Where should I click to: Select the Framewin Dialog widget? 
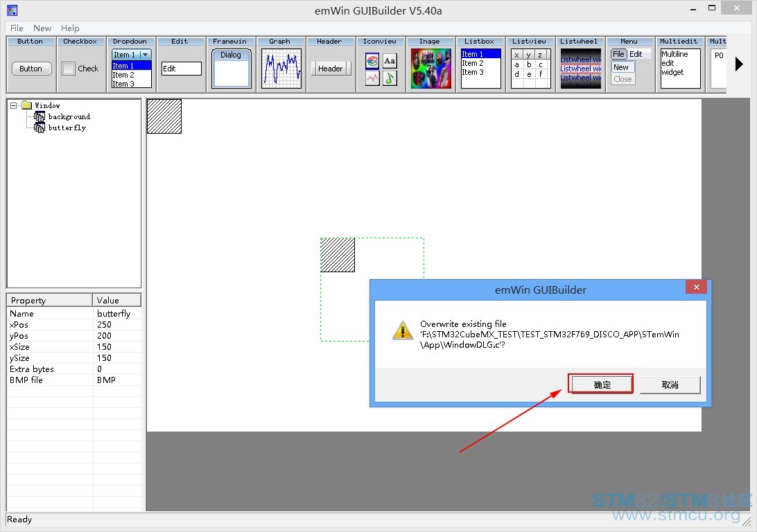tap(232, 64)
